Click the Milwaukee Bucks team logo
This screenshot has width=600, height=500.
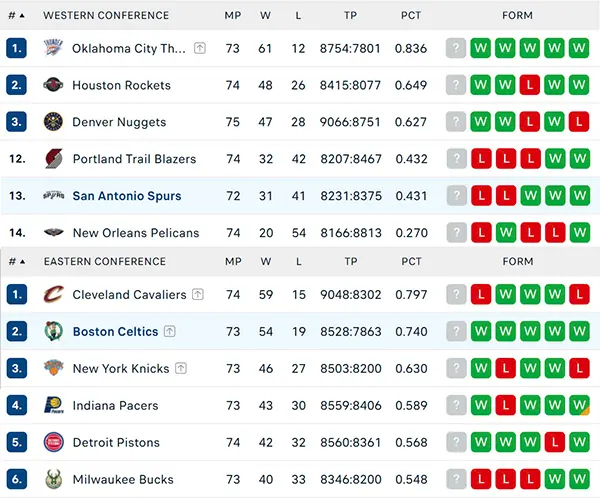[53, 480]
